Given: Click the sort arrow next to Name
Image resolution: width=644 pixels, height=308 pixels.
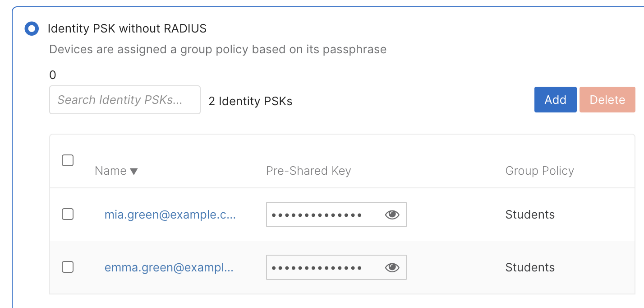Looking at the screenshot, I should [x=134, y=171].
